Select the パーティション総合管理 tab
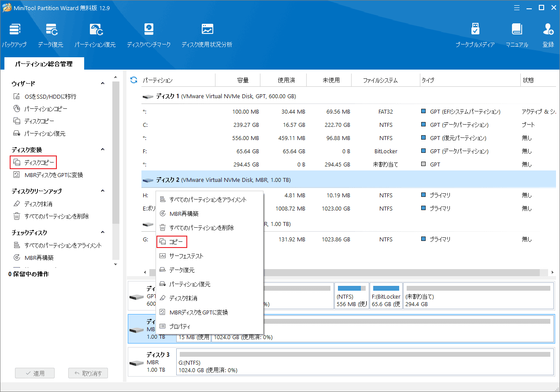This screenshot has height=392, width=560. pos(44,64)
